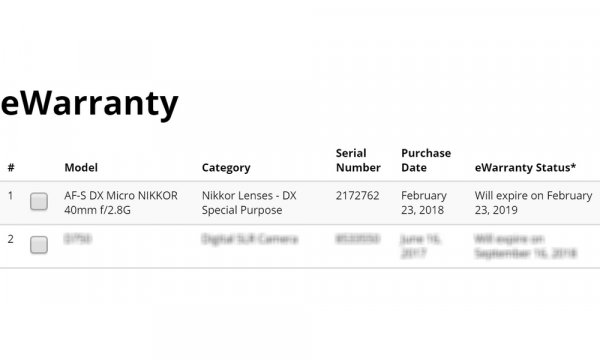Click the Serial Number column header
This screenshot has height=360, width=600.
click(x=358, y=160)
